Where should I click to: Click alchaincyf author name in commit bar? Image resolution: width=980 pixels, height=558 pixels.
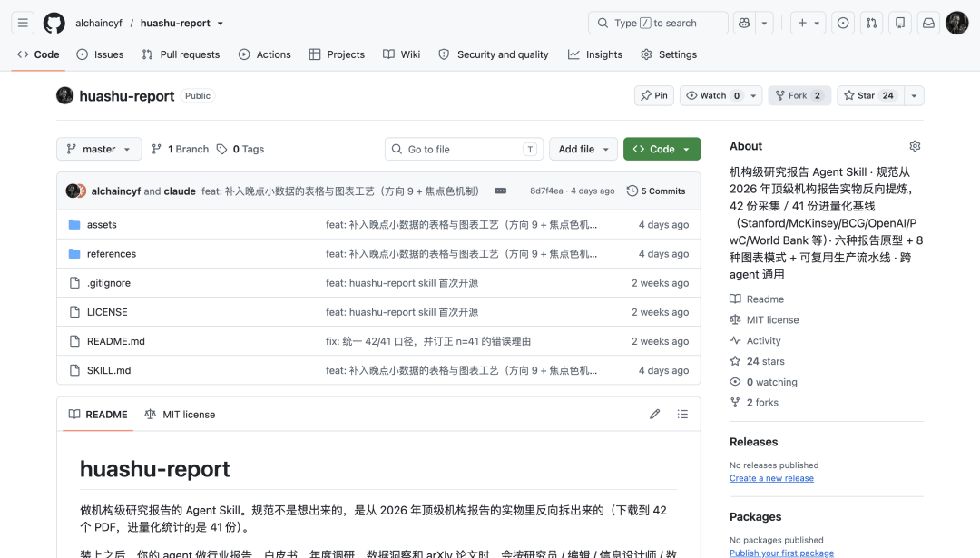(x=115, y=191)
